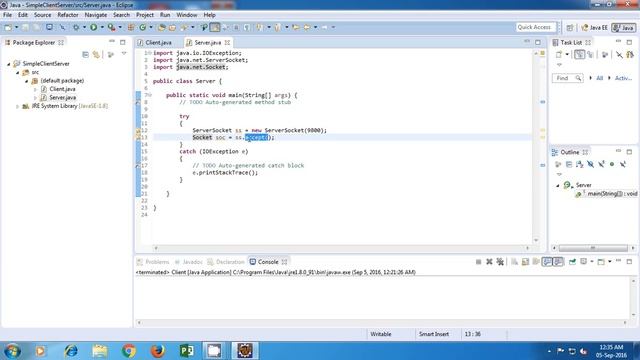This screenshot has width=640, height=360.
Task: Toggle Hide Fields in Outline toolbar
Action: (x=590, y=164)
